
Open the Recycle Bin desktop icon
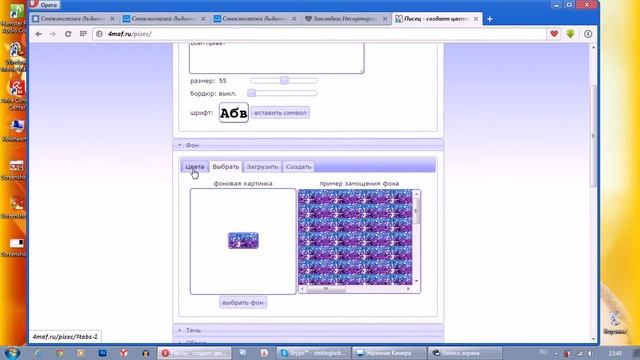click(x=615, y=323)
